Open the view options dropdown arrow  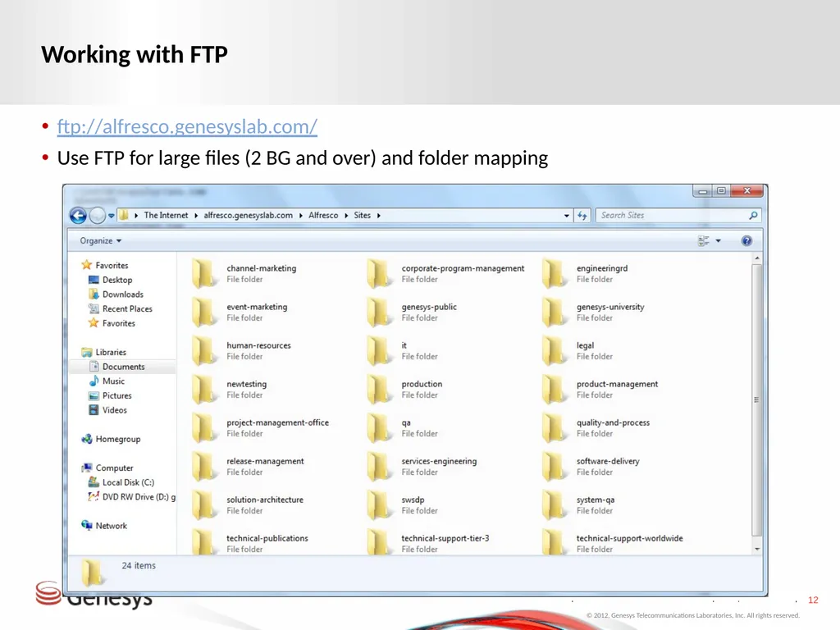pyautogui.click(x=719, y=240)
